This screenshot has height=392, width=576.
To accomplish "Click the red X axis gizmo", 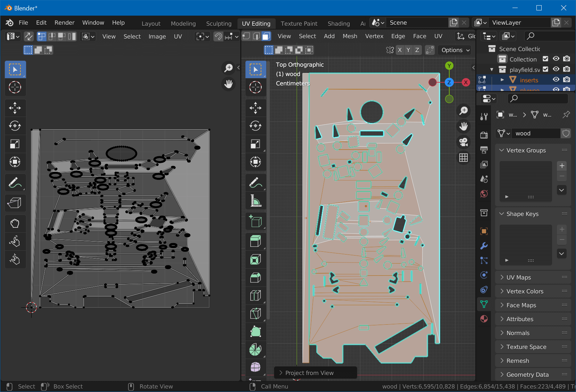I will [x=466, y=82].
